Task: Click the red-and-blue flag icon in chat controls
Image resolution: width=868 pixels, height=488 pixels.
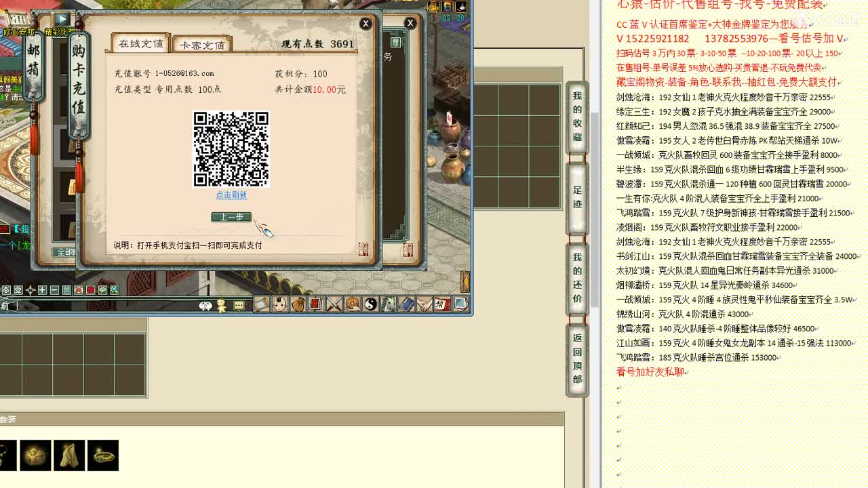Action: 79,290
